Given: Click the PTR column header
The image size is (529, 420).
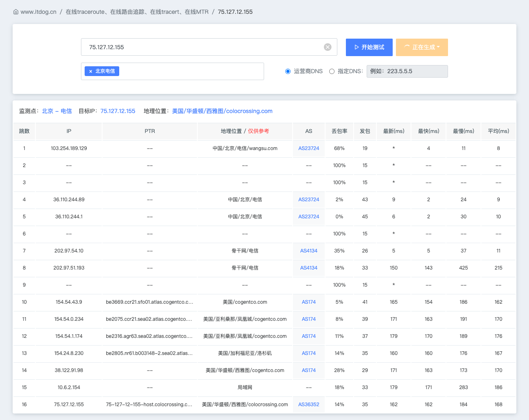Looking at the screenshot, I should coord(150,131).
